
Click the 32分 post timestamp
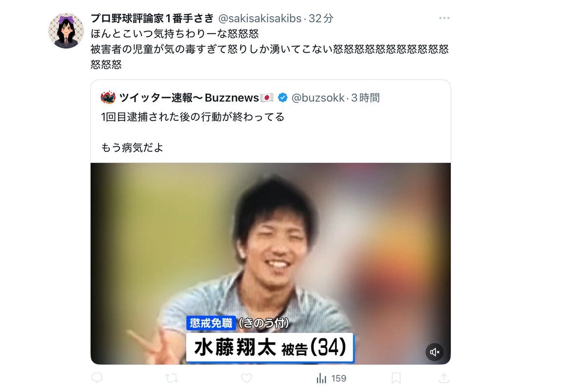321,19
